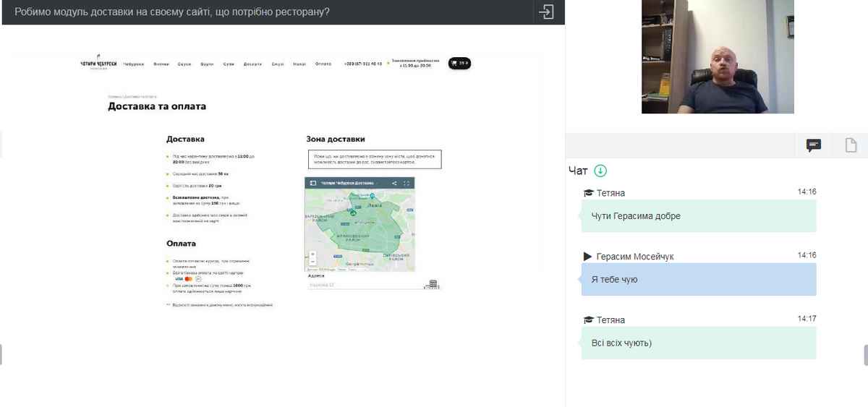868x407 pixels.
Task: Zoom in on the delivery map
Action: pos(312,254)
